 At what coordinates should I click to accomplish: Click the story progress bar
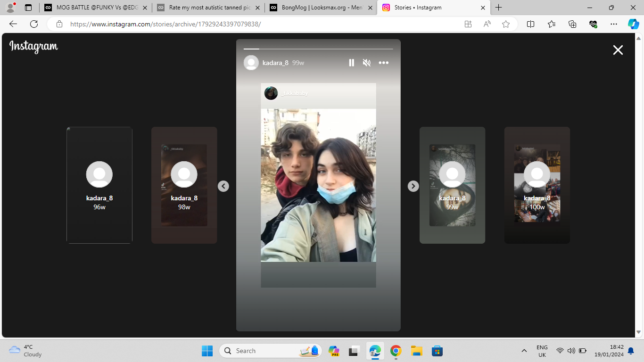318,49
